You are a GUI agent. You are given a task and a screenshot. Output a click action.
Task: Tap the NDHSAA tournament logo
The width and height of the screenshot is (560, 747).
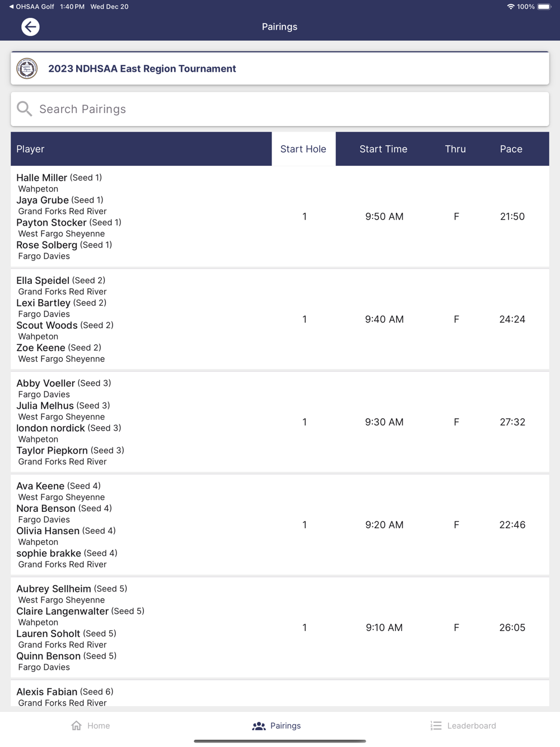click(x=27, y=69)
